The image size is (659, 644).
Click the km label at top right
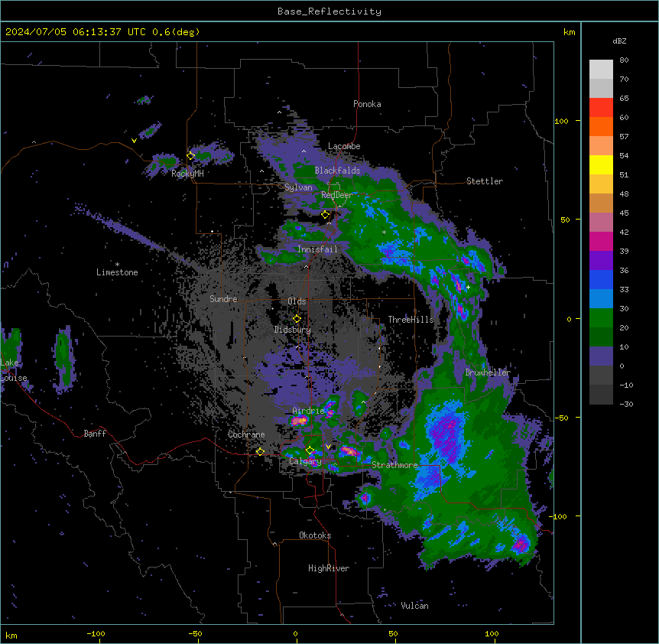click(x=569, y=32)
